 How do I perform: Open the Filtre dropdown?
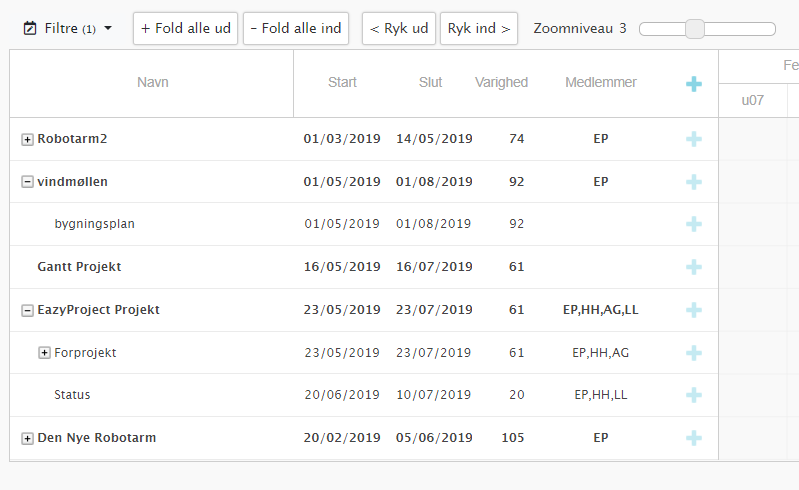[x=67, y=28]
